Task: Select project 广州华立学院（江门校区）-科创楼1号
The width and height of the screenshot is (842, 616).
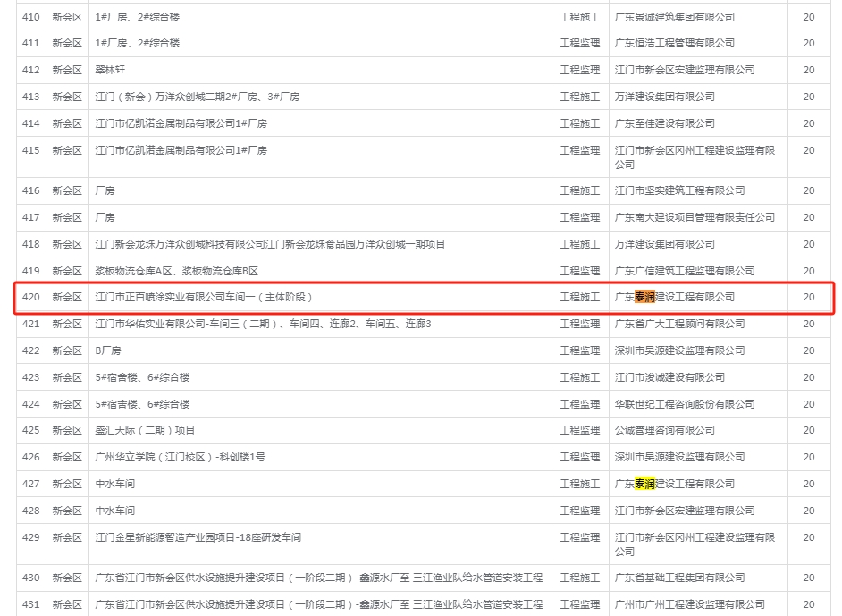Action: pos(181,457)
